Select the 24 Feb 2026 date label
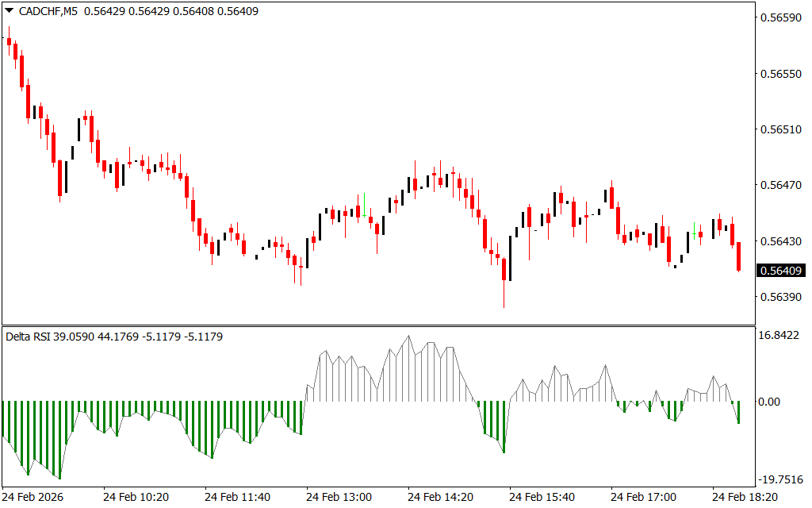Image resolution: width=812 pixels, height=508 pixels. [33, 497]
